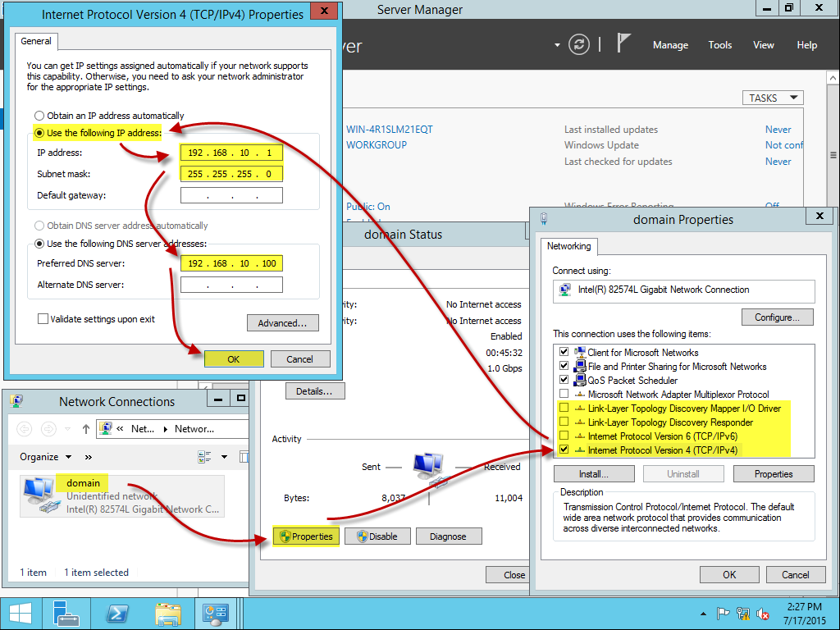Open recent locations dropdown in Network Connections
Viewport: 840px width, 630px height.
[x=67, y=428]
